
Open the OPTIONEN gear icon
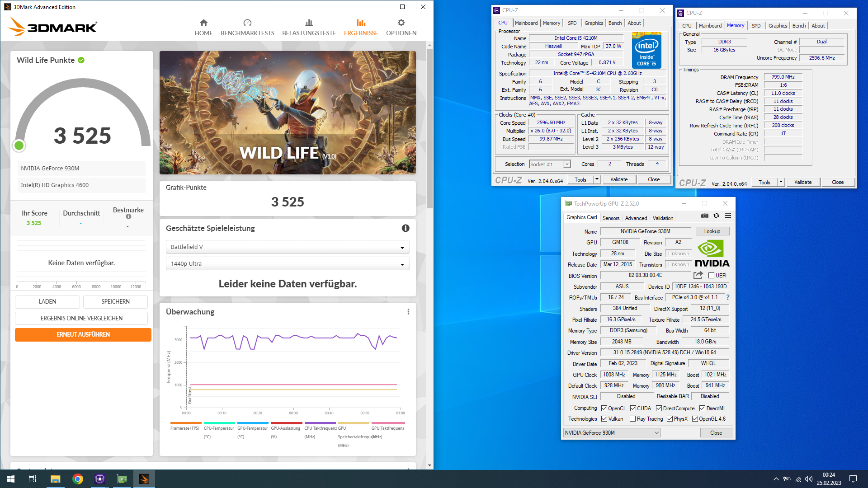pos(401,23)
